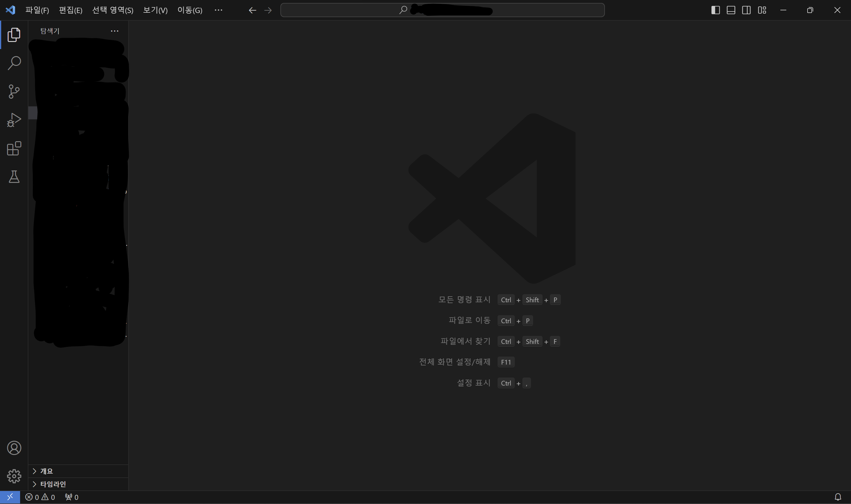Click the errors and warnings status indicator

(40, 497)
